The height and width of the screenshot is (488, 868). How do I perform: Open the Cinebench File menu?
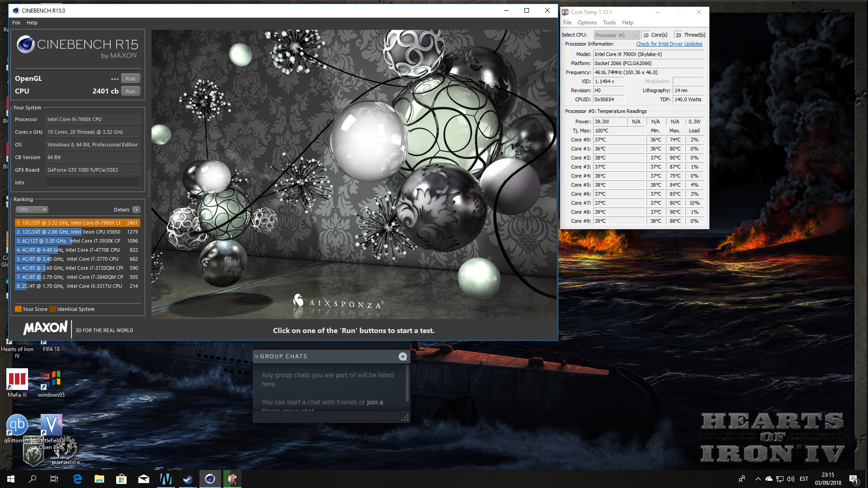click(x=16, y=23)
